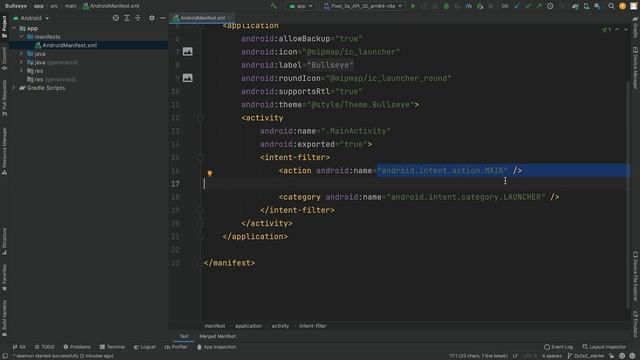Open Resource Manager sidebar button
Viewport: 640px width, 360px height.
[x=4, y=151]
